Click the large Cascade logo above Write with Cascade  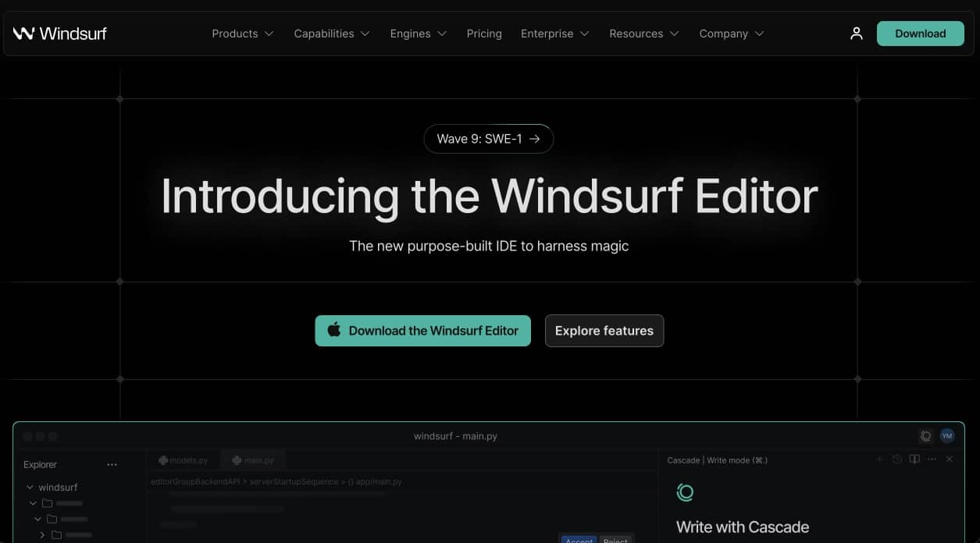tap(686, 492)
